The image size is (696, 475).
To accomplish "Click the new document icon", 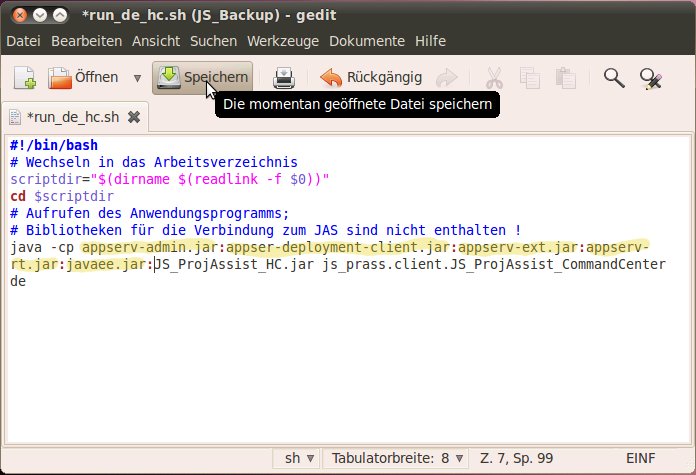I will (x=24, y=78).
